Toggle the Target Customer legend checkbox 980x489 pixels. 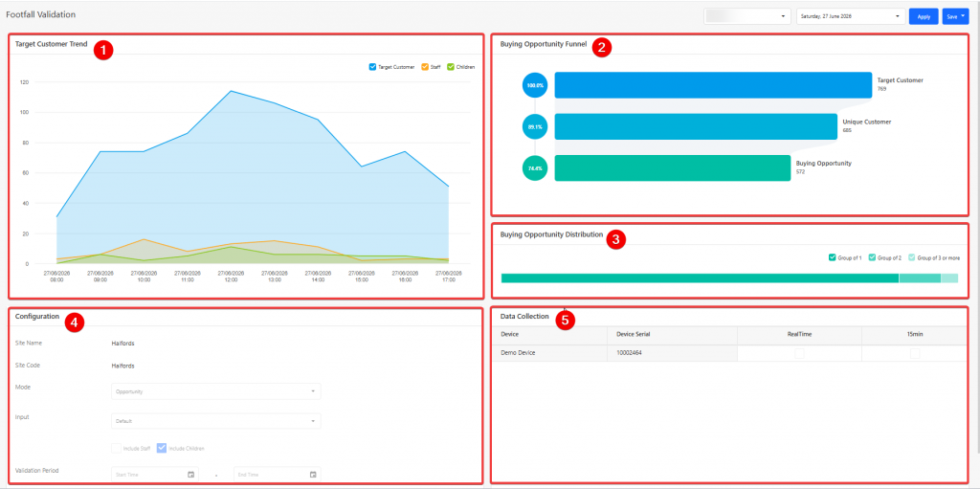click(372, 66)
